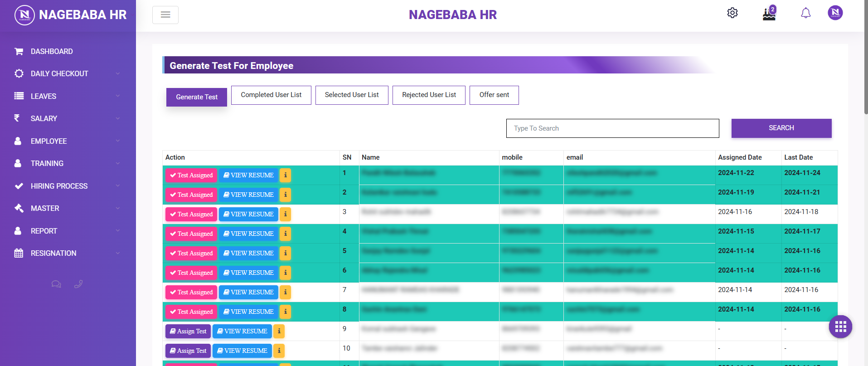Click the birthday cake notification icon
The image size is (868, 366).
769,14
